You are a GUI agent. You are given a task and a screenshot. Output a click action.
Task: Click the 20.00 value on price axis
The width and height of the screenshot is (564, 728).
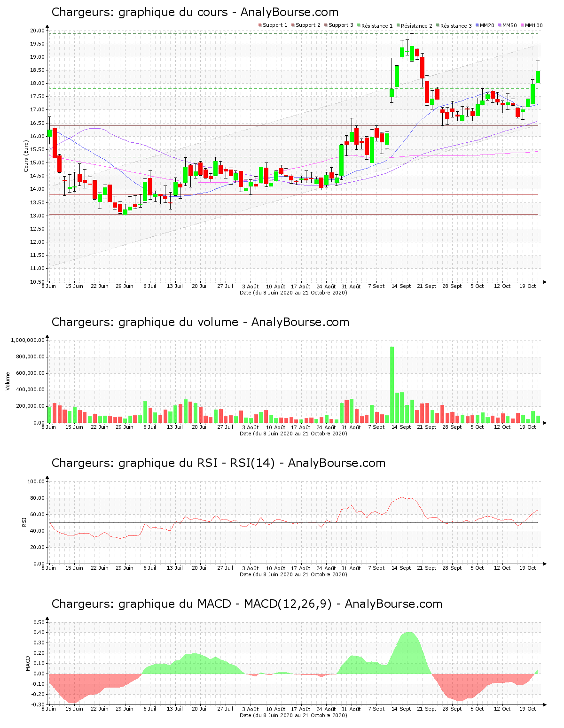click(x=37, y=31)
